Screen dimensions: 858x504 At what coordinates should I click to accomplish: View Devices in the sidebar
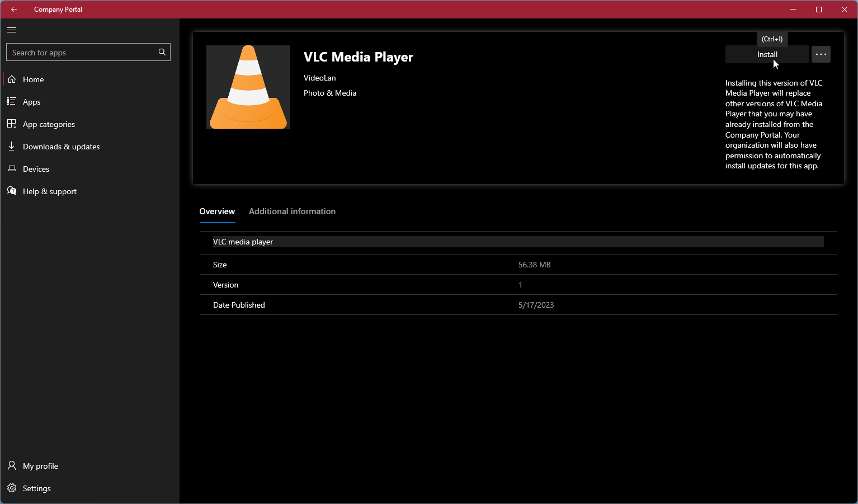pos(36,169)
